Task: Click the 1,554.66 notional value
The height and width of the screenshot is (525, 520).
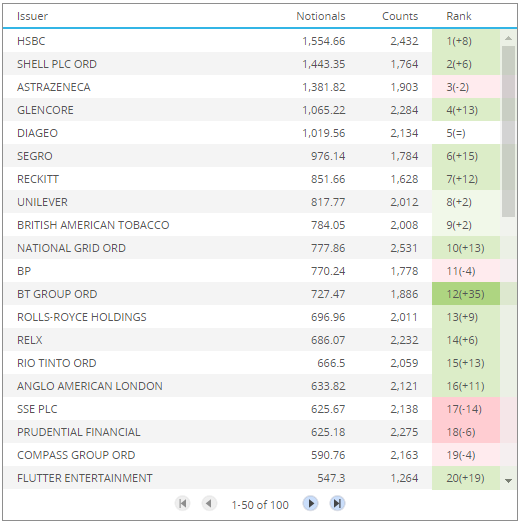Action: tap(323, 41)
